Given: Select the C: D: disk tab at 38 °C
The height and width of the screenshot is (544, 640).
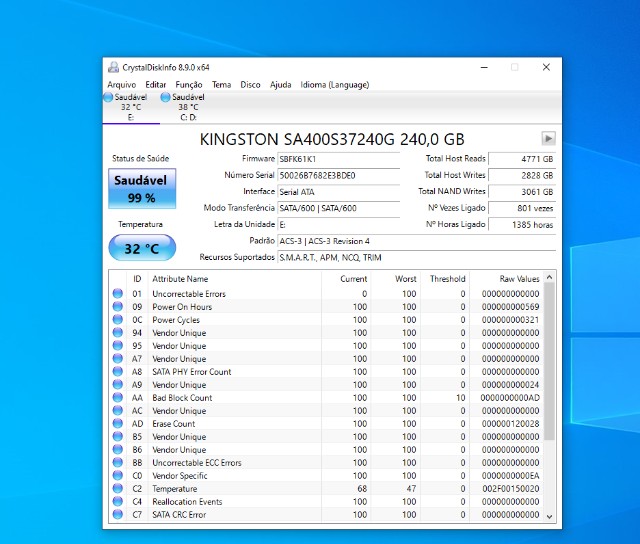Looking at the screenshot, I should [x=188, y=107].
